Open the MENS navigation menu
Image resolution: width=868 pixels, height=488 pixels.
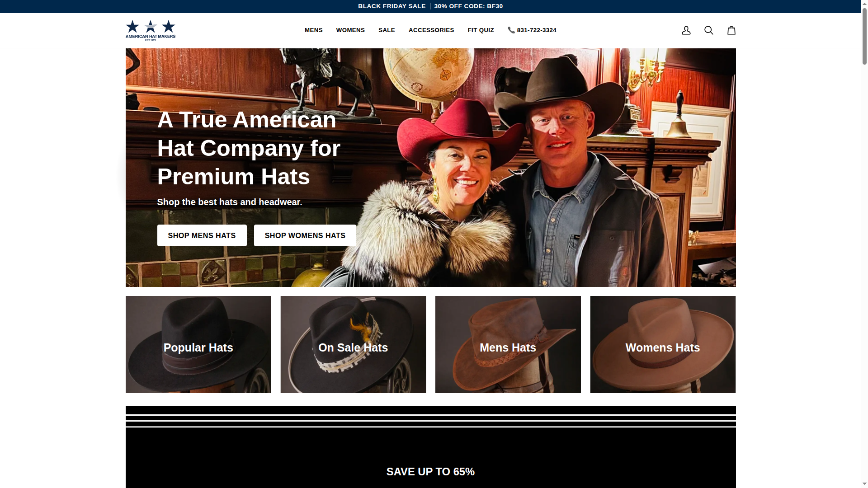tap(313, 30)
